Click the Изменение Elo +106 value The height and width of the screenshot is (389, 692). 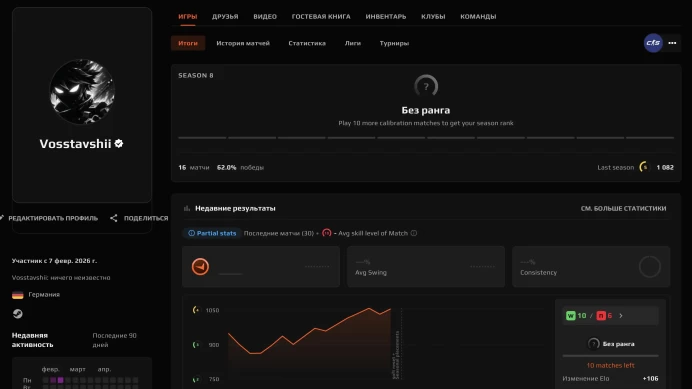(x=650, y=378)
